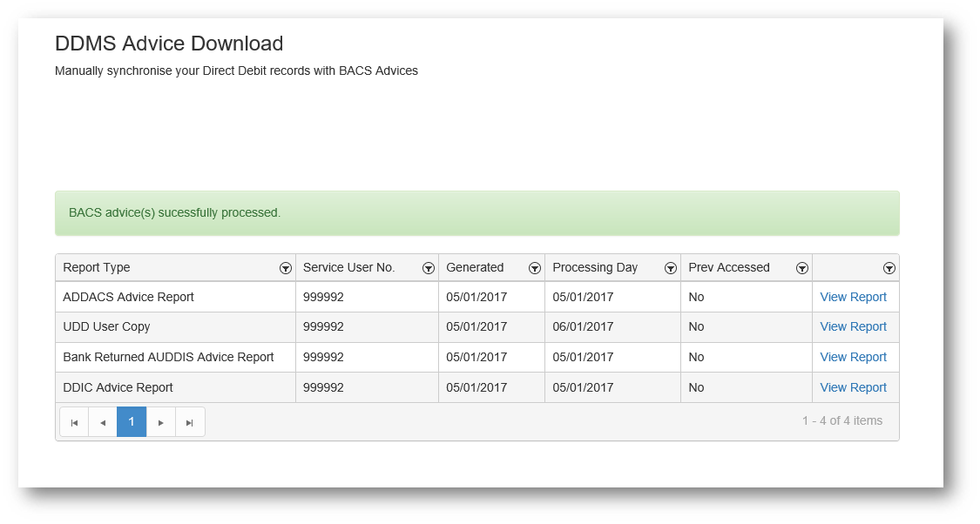Image resolution: width=980 pixels, height=524 pixels.
Task: Click Service User No. 999992 in ADDACS row
Action: [x=323, y=298]
